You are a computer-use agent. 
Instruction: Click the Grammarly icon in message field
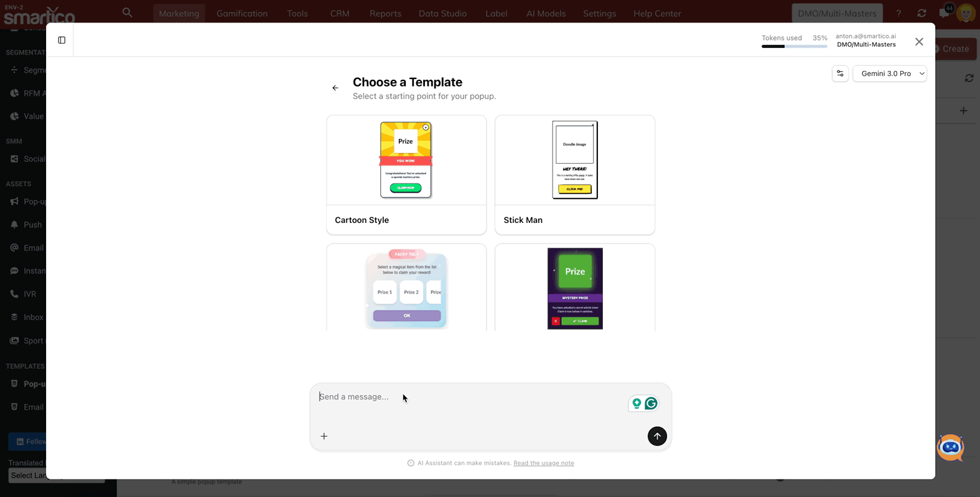coord(651,404)
